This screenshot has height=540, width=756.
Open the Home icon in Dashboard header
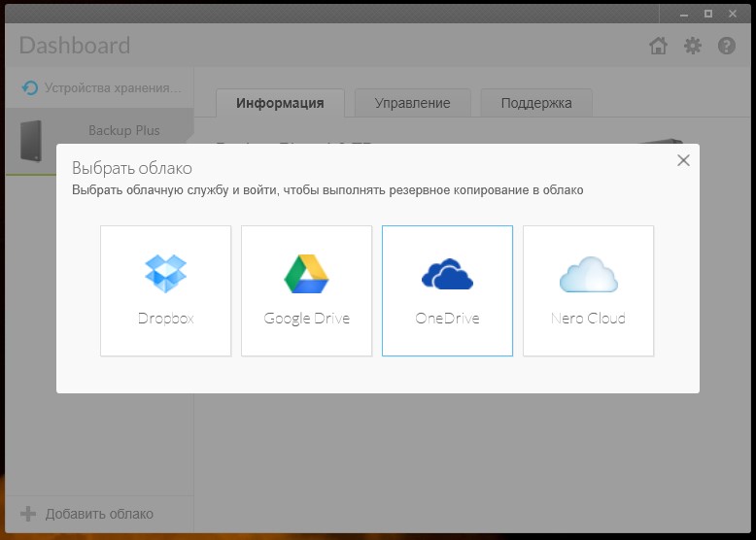pyautogui.click(x=658, y=46)
